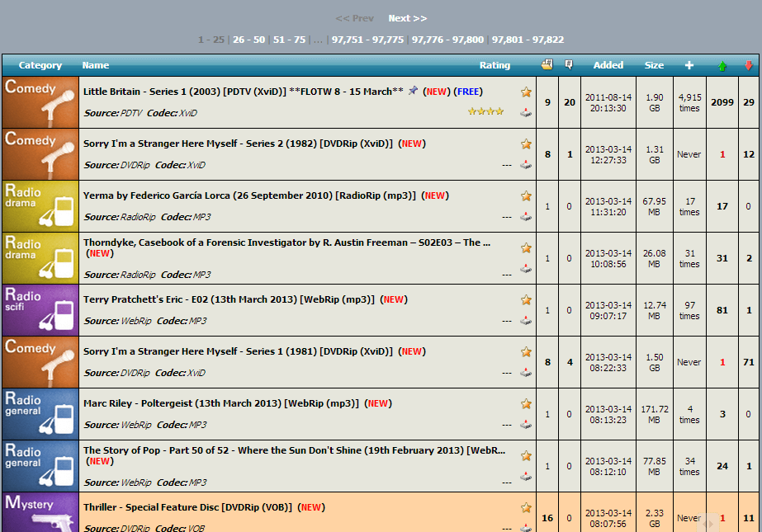Open Sorry I'm a Stranger Series 1 link
This screenshot has width=762, height=532.
pyautogui.click(x=238, y=351)
